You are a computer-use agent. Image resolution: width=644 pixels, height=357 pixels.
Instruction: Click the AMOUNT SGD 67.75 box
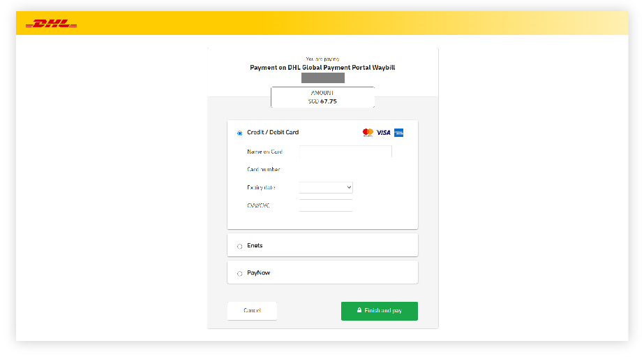pos(322,97)
